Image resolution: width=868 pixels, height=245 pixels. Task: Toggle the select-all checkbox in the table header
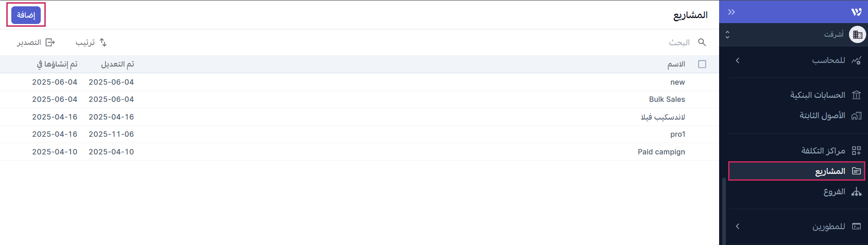[x=702, y=64]
